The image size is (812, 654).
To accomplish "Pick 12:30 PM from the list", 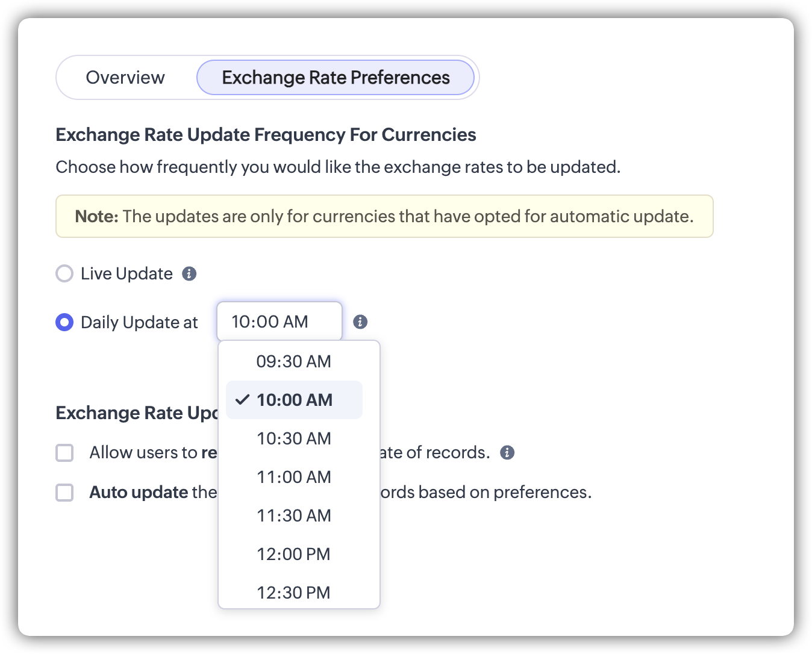I will pos(294,593).
